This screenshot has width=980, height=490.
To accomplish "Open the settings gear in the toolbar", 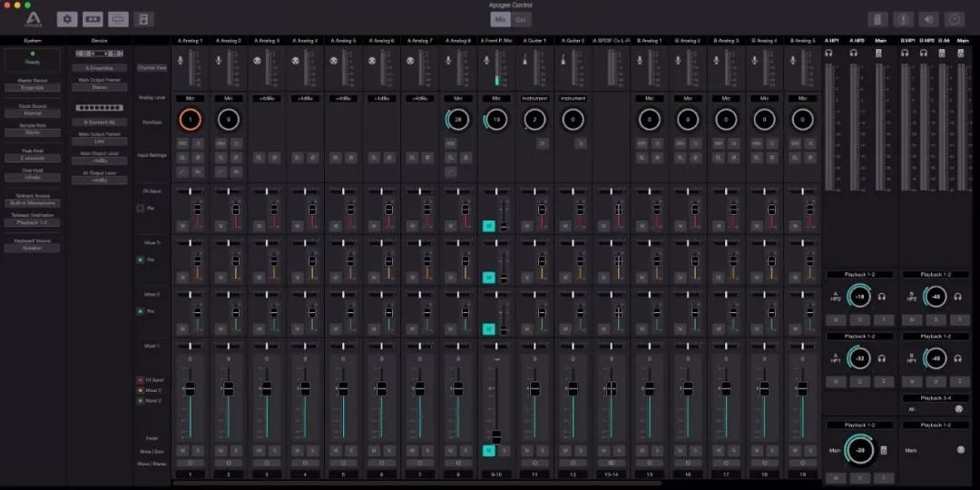I will (x=67, y=19).
